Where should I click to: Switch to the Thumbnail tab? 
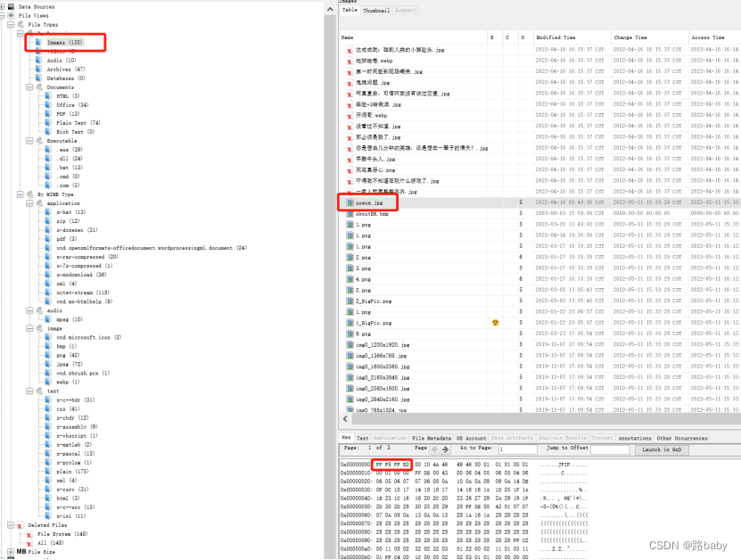click(376, 11)
